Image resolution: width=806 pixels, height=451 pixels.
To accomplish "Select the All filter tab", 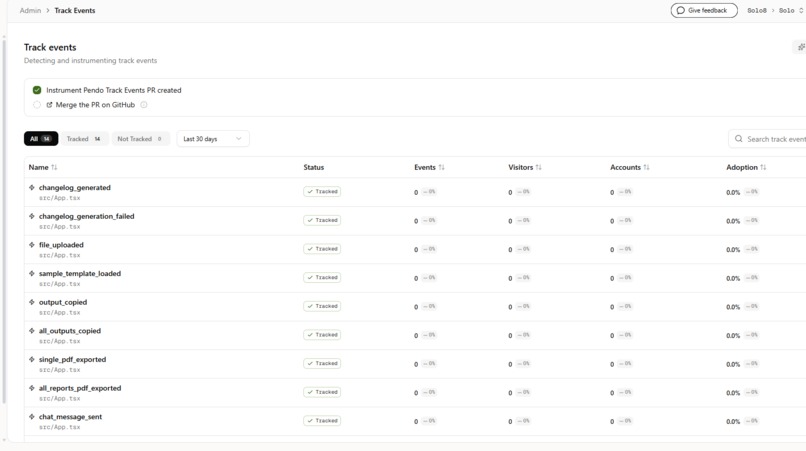I will [41, 139].
